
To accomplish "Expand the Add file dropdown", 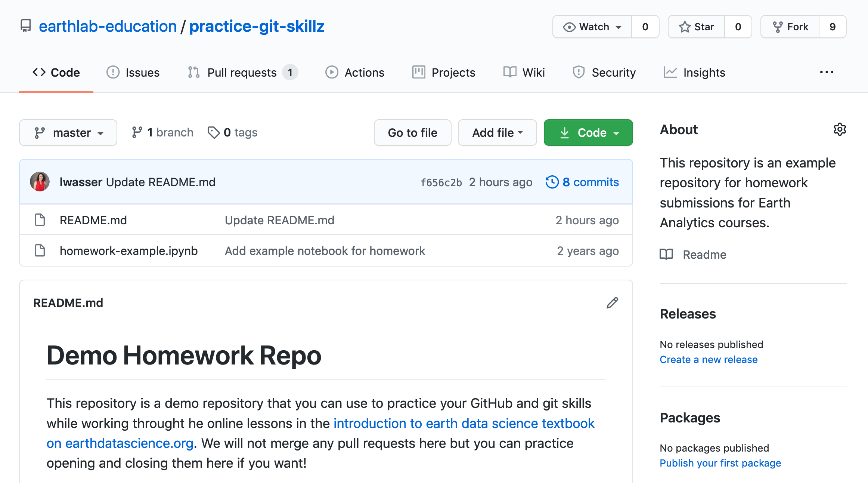I will (497, 133).
